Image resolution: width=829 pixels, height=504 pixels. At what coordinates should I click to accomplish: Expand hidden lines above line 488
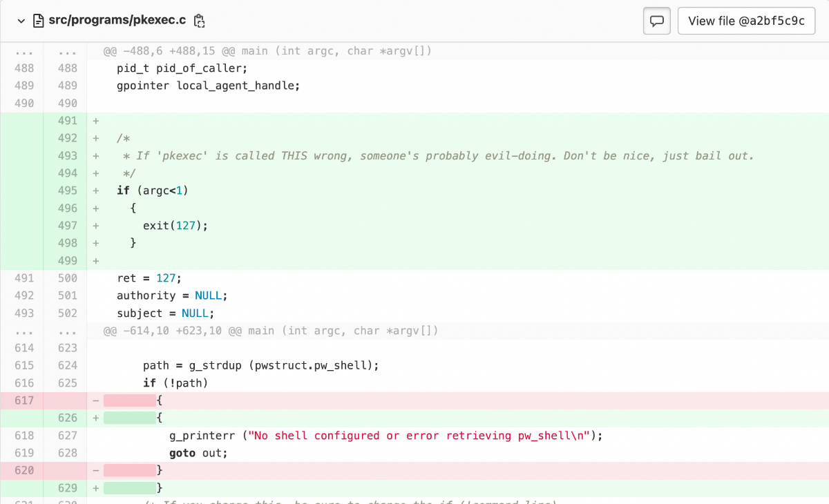click(24, 51)
